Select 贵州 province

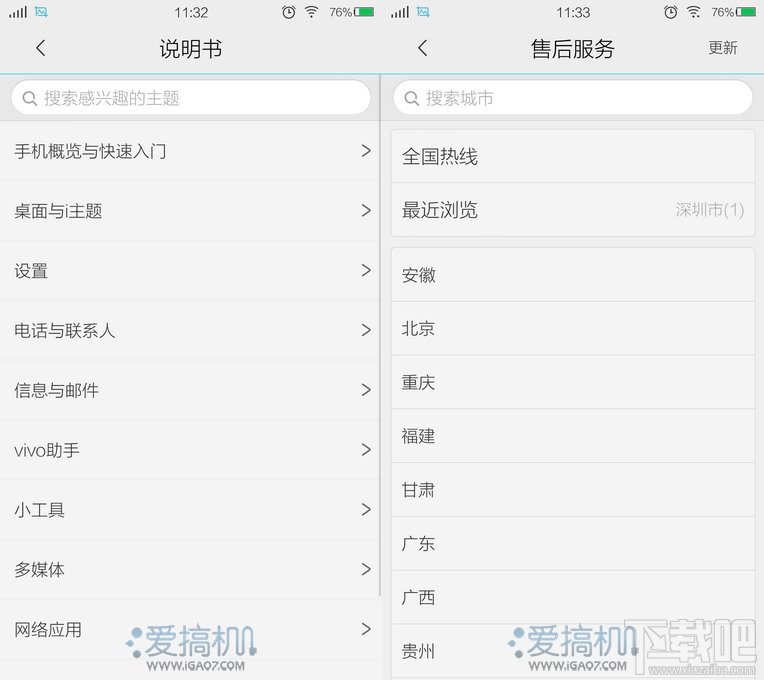(573, 651)
